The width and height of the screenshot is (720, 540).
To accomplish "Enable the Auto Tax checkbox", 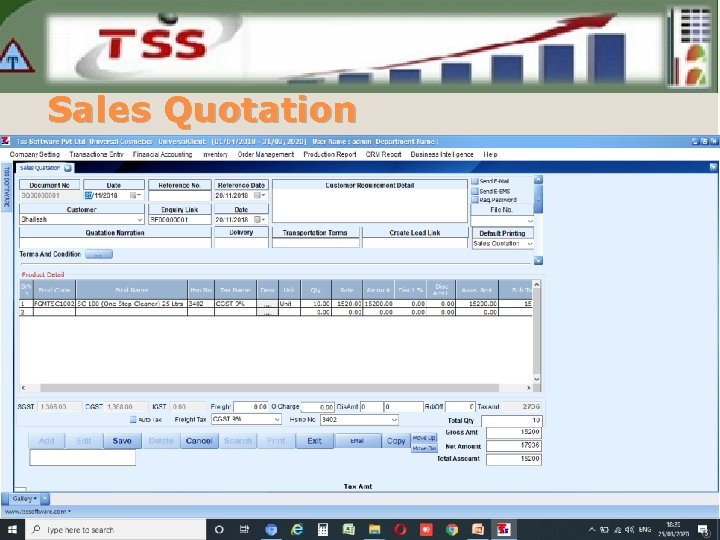I will pos(133,419).
